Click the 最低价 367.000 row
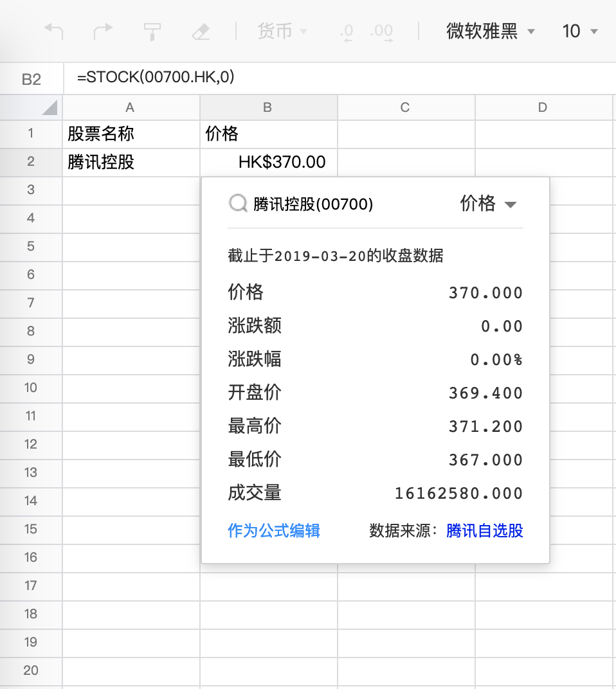The height and width of the screenshot is (689, 616). pyautogui.click(x=375, y=460)
